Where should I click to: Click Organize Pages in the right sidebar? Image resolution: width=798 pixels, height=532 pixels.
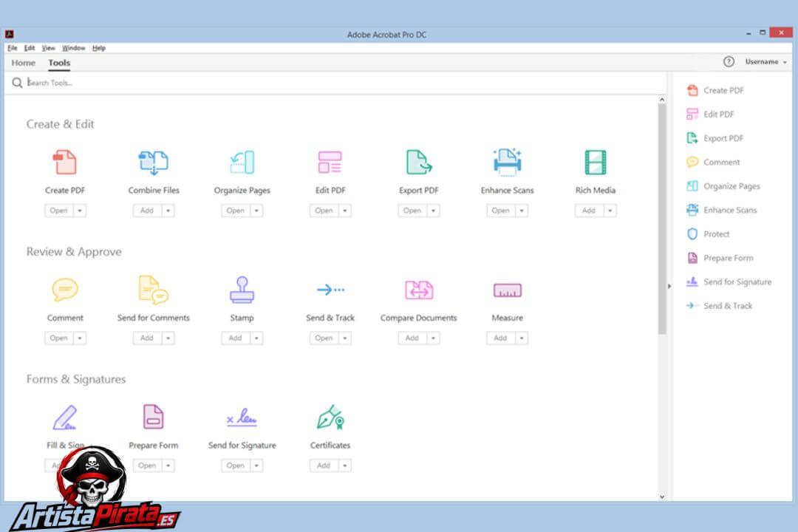pos(723,185)
